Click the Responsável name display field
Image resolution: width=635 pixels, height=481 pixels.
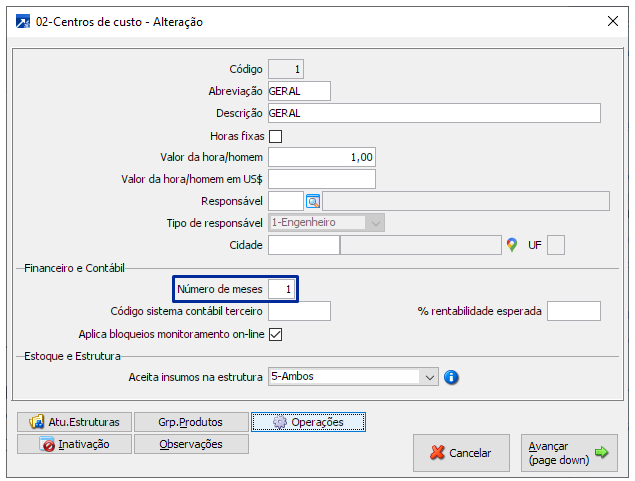466,201
